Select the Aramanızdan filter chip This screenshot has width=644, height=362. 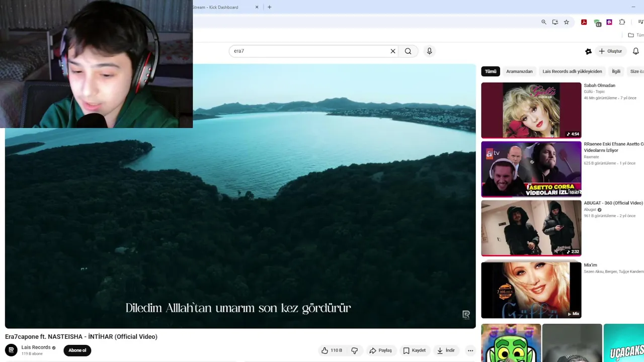coord(519,71)
